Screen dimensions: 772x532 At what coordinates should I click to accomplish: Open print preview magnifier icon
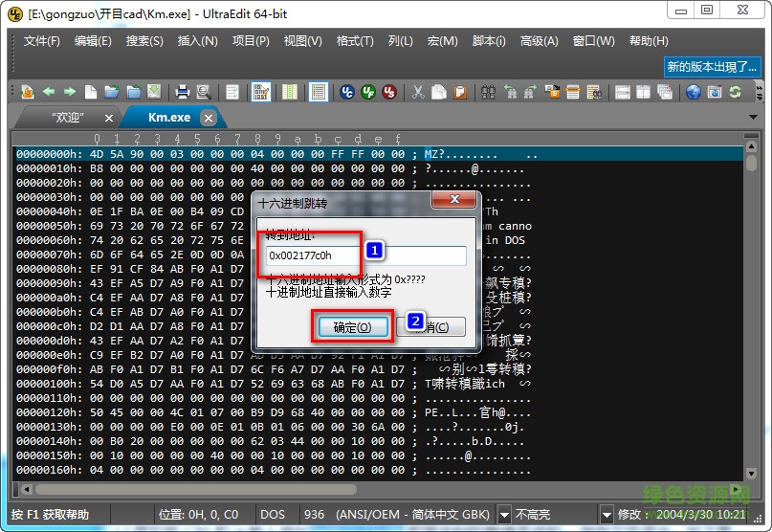point(204,92)
